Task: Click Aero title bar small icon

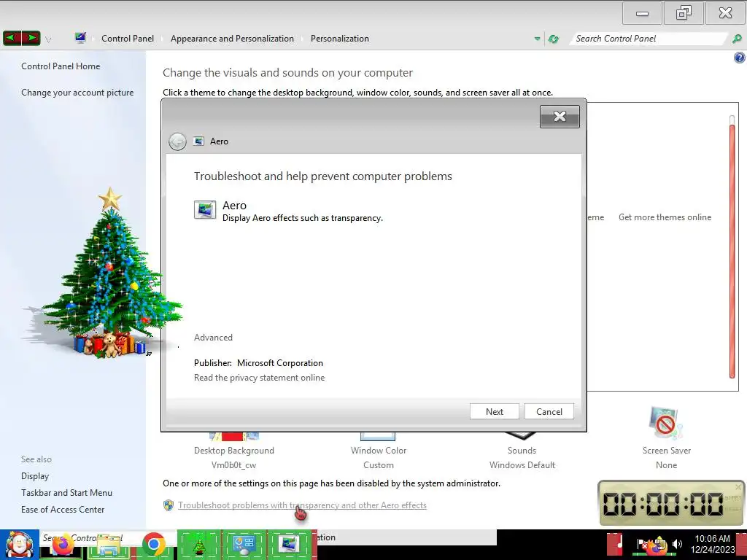Action: click(198, 141)
